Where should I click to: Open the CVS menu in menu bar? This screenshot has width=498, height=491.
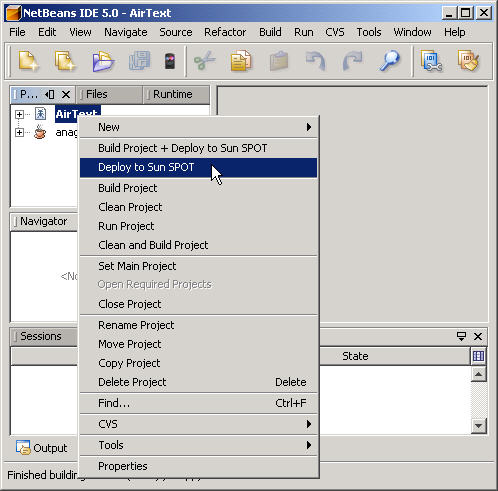(x=335, y=32)
